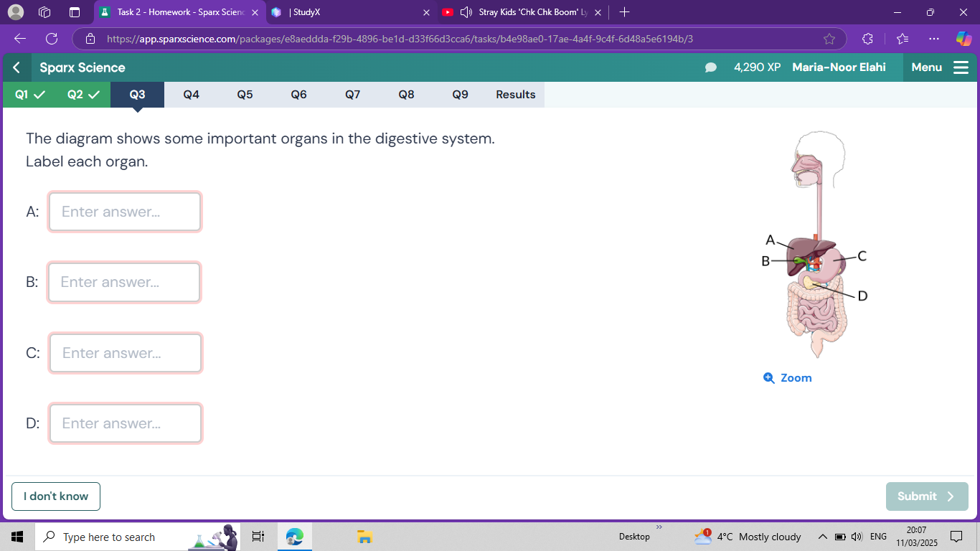Screen dimensions: 980x551
Task: Open the feedback speech bubble icon
Action: pos(711,67)
